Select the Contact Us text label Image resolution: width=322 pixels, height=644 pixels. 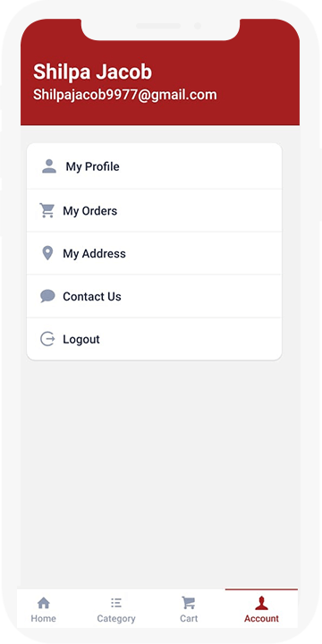[92, 297]
